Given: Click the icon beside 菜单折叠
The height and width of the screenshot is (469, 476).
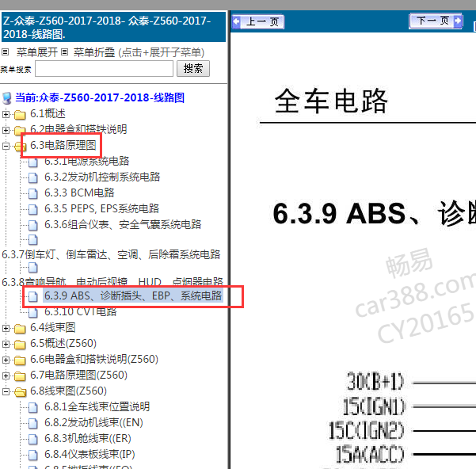Looking at the screenshot, I should pos(64,52).
